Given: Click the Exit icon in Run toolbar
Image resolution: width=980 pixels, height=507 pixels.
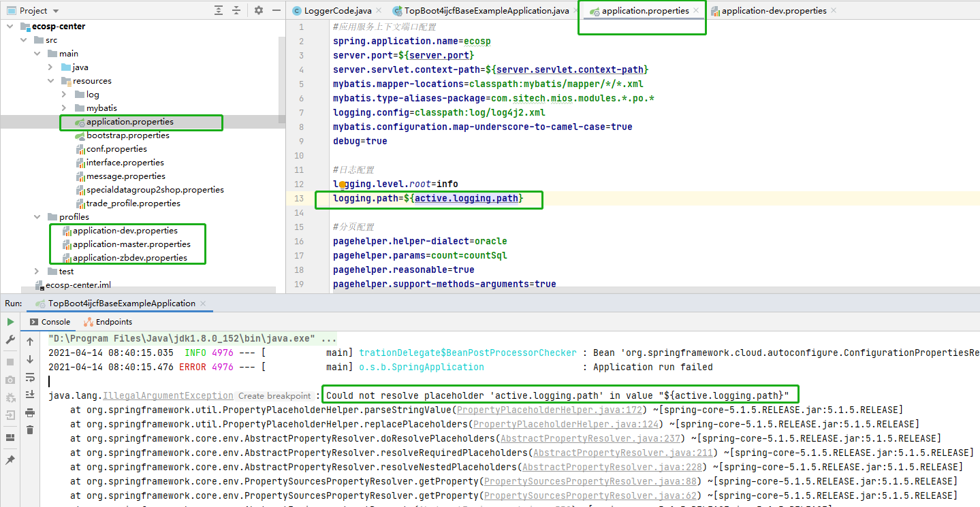Looking at the screenshot, I should pos(10,415).
